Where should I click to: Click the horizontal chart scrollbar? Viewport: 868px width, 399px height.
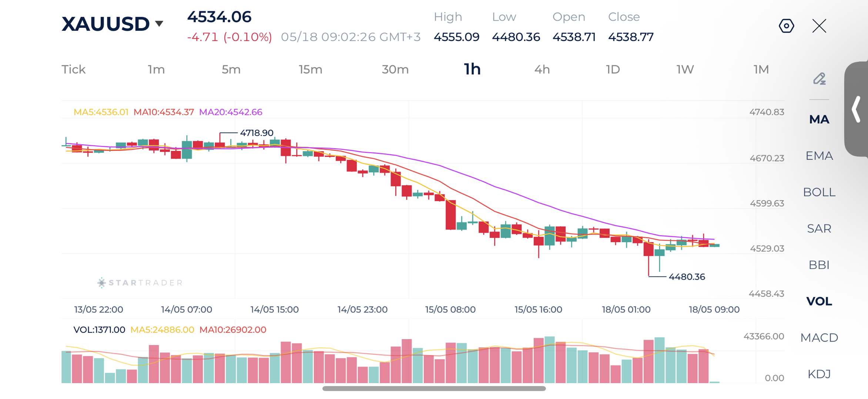(x=434, y=389)
